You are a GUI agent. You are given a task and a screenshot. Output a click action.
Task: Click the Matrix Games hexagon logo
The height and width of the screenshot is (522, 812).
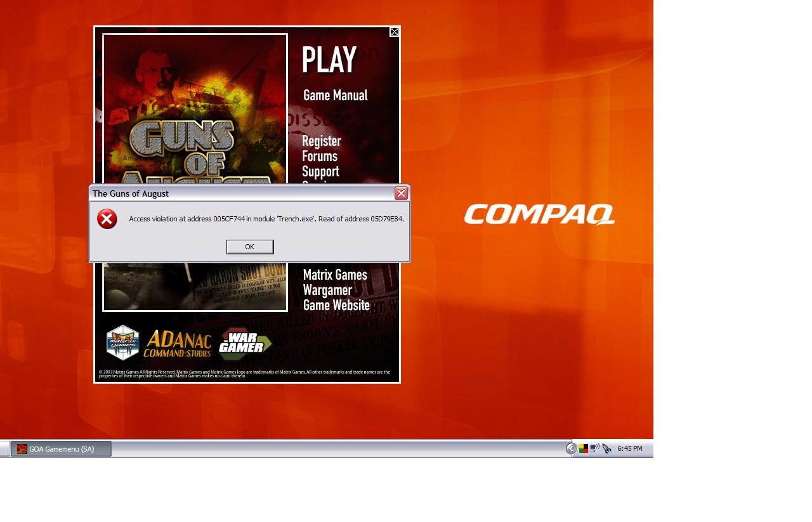[x=122, y=343]
